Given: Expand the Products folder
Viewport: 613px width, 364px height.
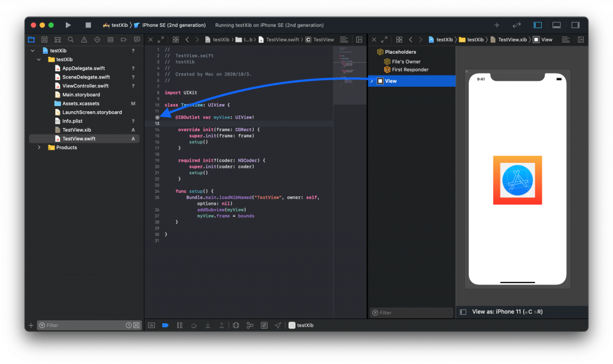Looking at the screenshot, I should (x=40, y=147).
